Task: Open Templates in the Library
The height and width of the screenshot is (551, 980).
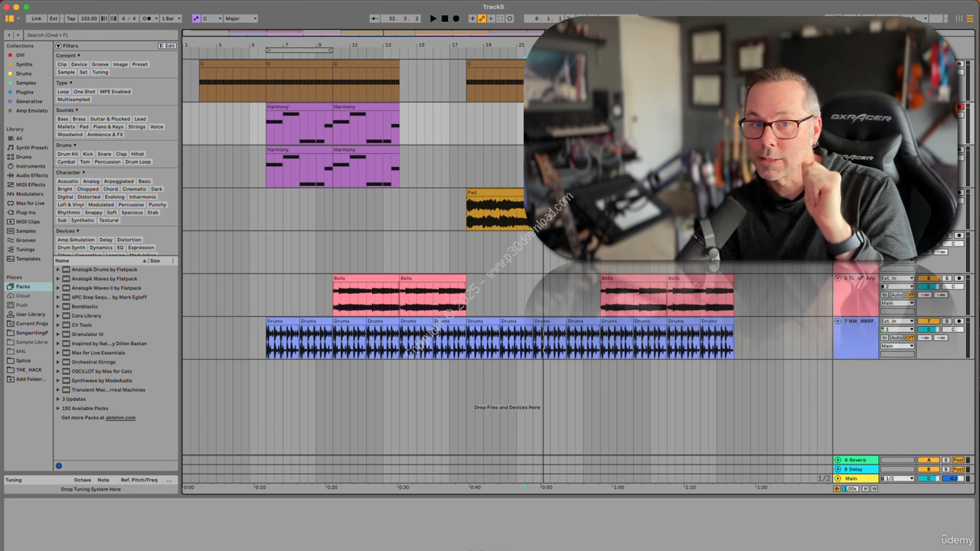Action: coord(28,259)
